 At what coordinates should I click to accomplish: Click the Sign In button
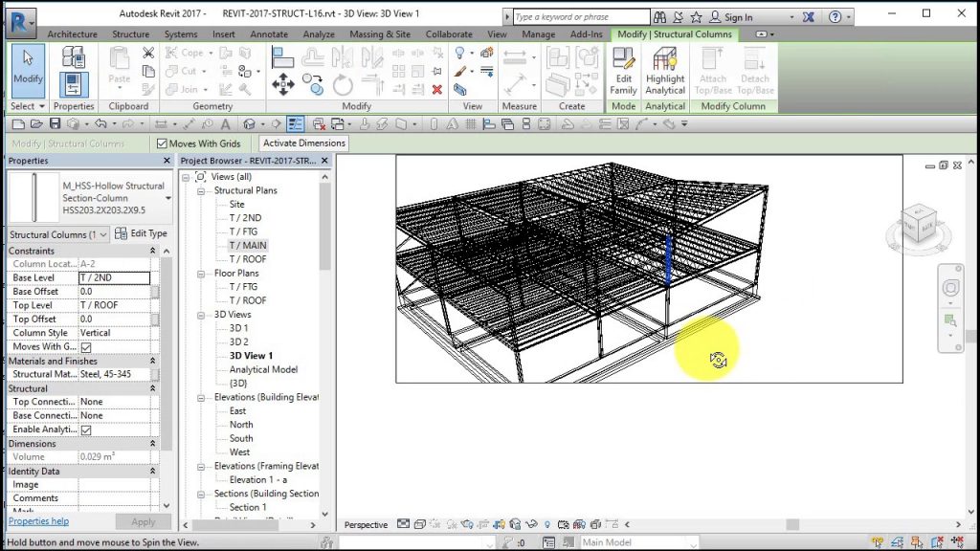click(731, 17)
